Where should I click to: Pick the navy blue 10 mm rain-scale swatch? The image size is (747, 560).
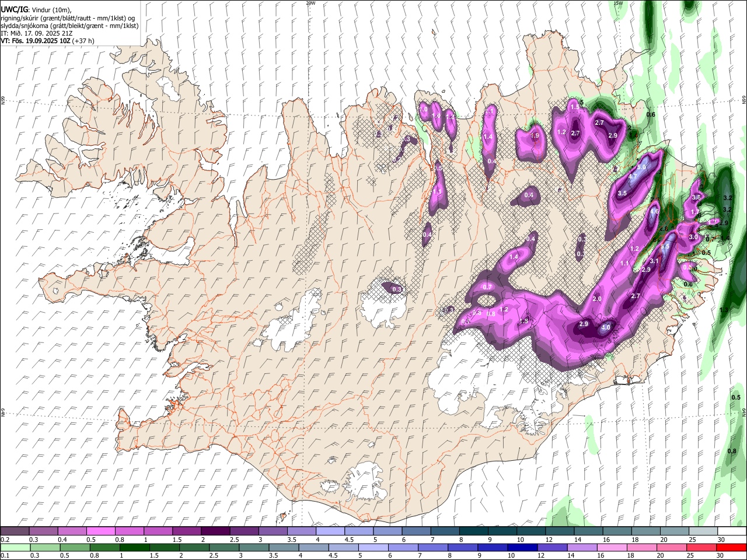click(x=522, y=547)
